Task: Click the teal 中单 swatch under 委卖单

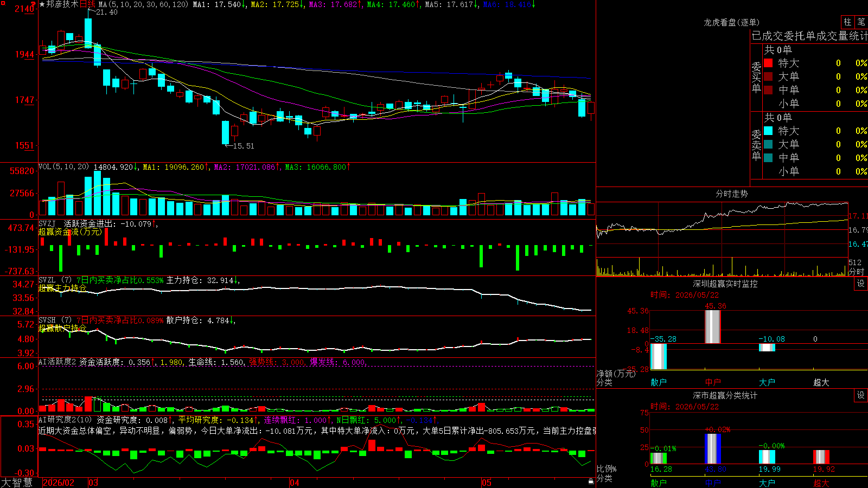Action: pyautogui.click(x=768, y=158)
